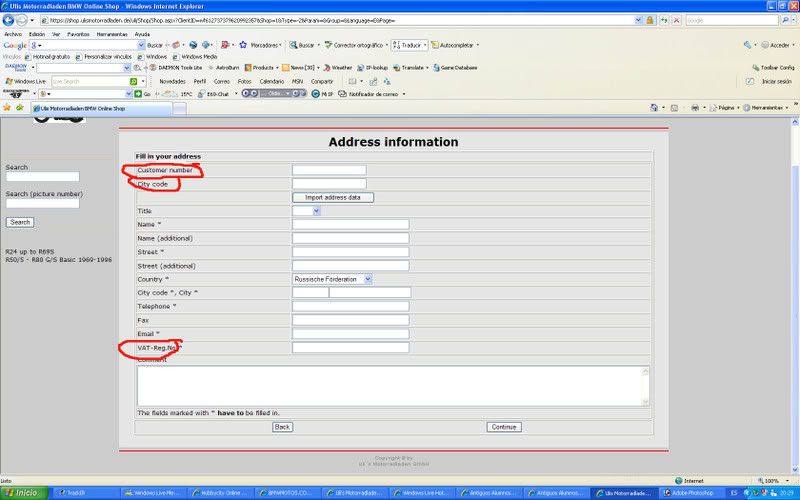Image resolution: width=800 pixels, height=500 pixels.
Task: Click the E60-Chat toolbar item
Action: tap(214, 94)
